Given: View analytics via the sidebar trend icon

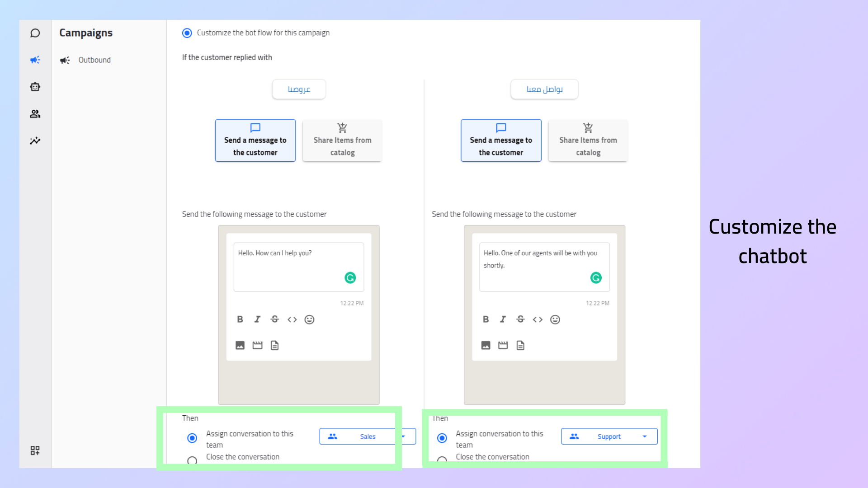Looking at the screenshot, I should 35,141.
